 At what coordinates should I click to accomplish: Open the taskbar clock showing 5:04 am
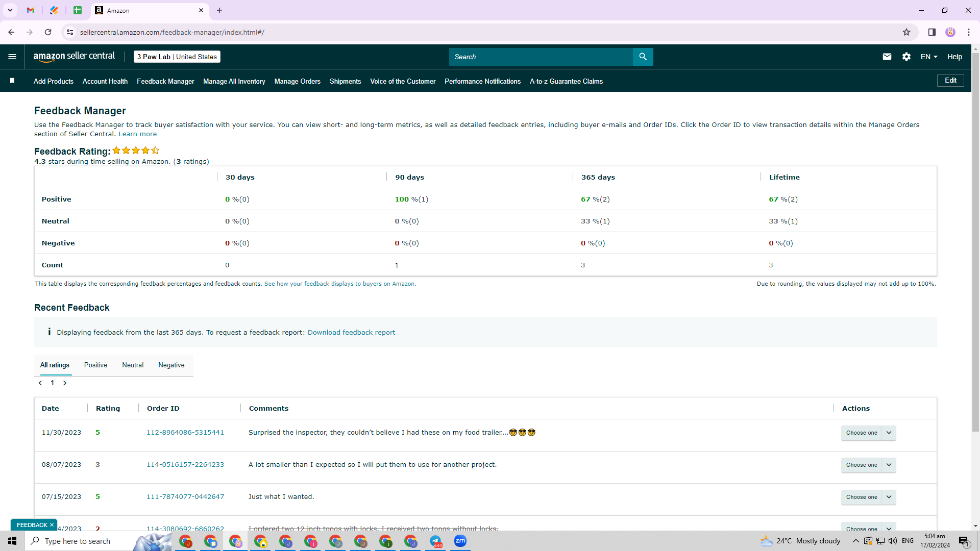coord(935,541)
